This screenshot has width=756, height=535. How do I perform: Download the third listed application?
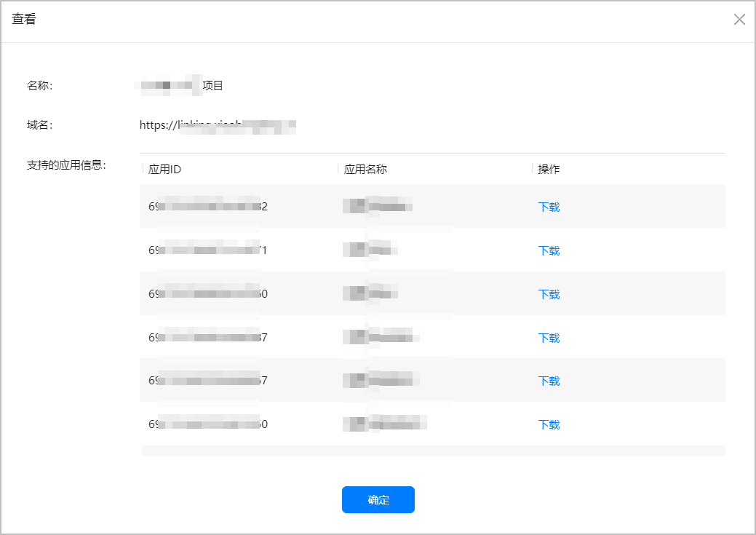tap(549, 294)
